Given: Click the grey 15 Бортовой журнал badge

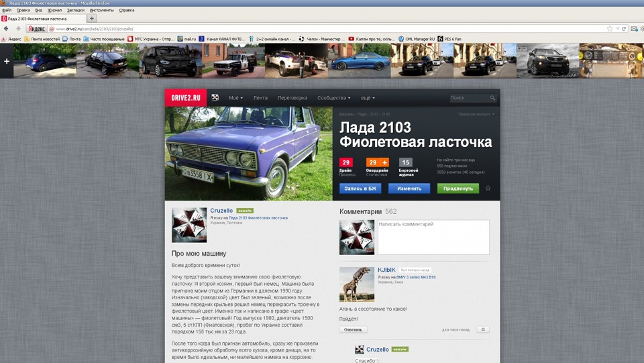Looking at the screenshot, I should click(405, 162).
